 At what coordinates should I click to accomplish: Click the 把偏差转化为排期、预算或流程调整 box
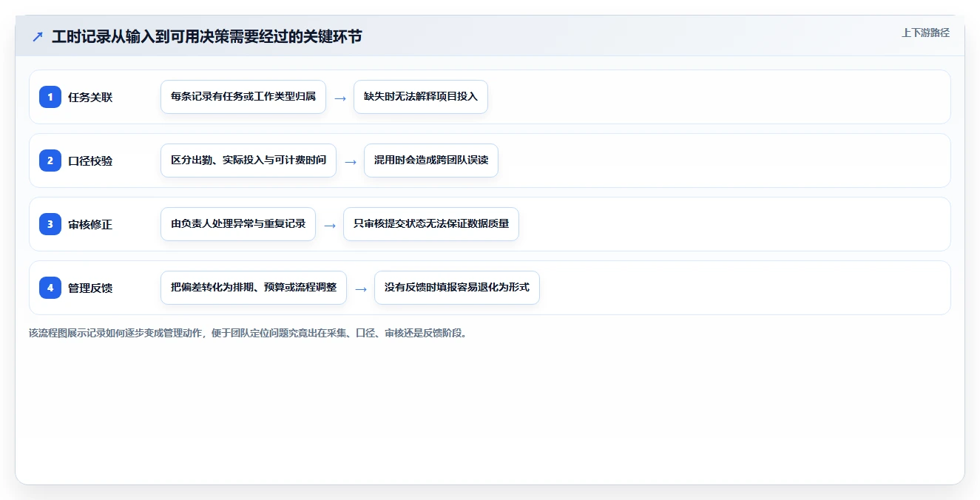pyautogui.click(x=254, y=288)
